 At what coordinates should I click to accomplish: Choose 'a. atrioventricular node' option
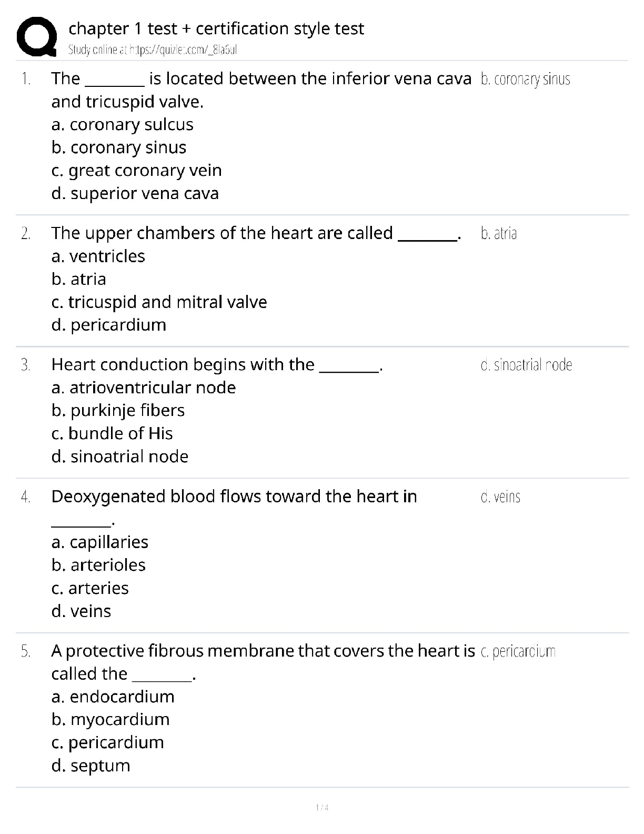coord(144,388)
